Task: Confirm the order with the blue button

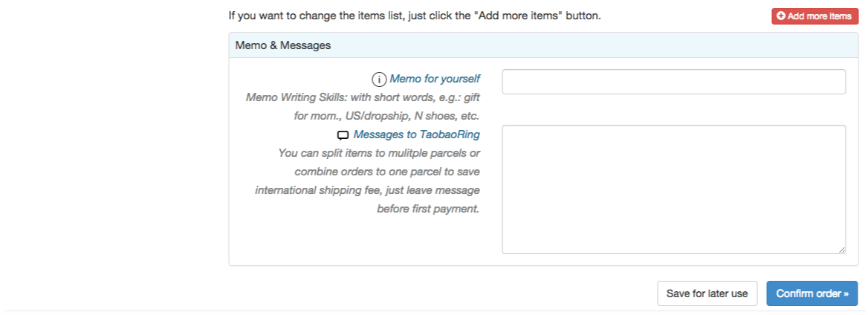Action: tap(812, 293)
